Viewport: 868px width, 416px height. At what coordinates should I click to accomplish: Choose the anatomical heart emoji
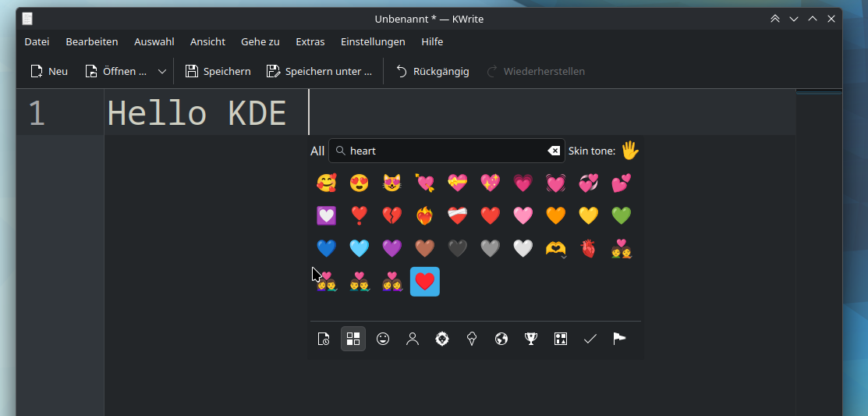click(589, 249)
